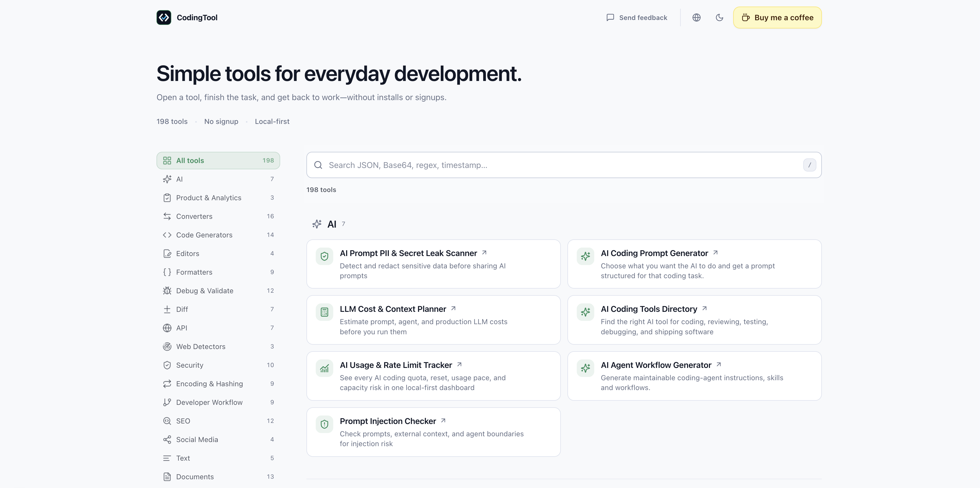The width and height of the screenshot is (980, 488).
Task: Click the "Local-first" text under headline
Action: coord(272,122)
